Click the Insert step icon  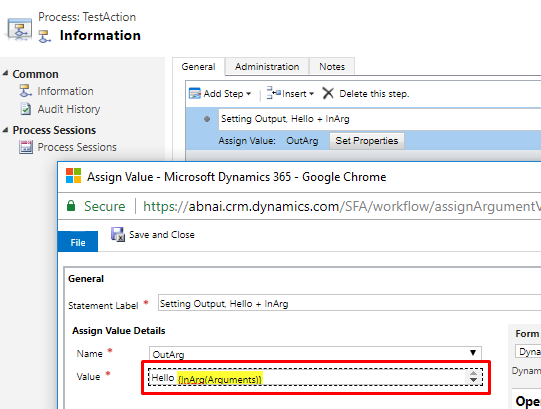coord(274,93)
